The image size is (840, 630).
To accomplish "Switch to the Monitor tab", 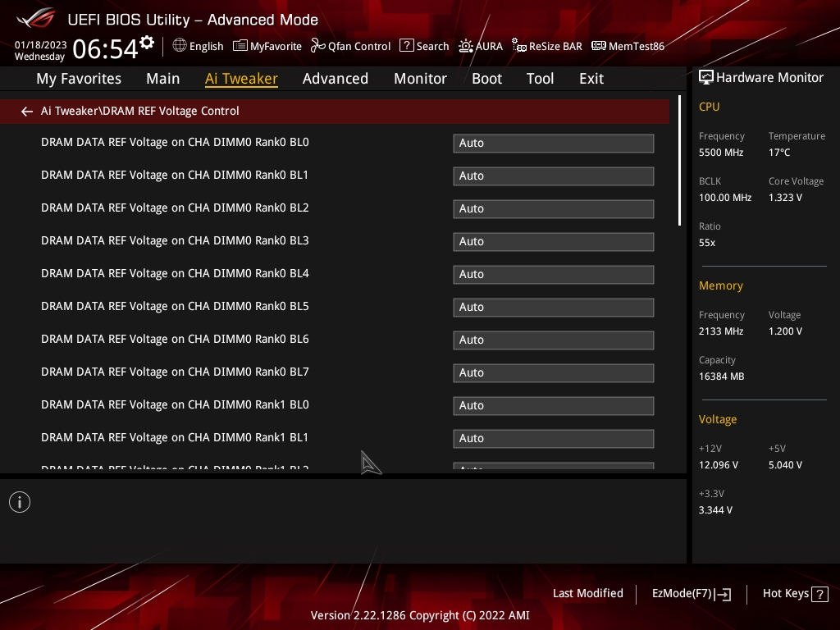I will click(420, 79).
